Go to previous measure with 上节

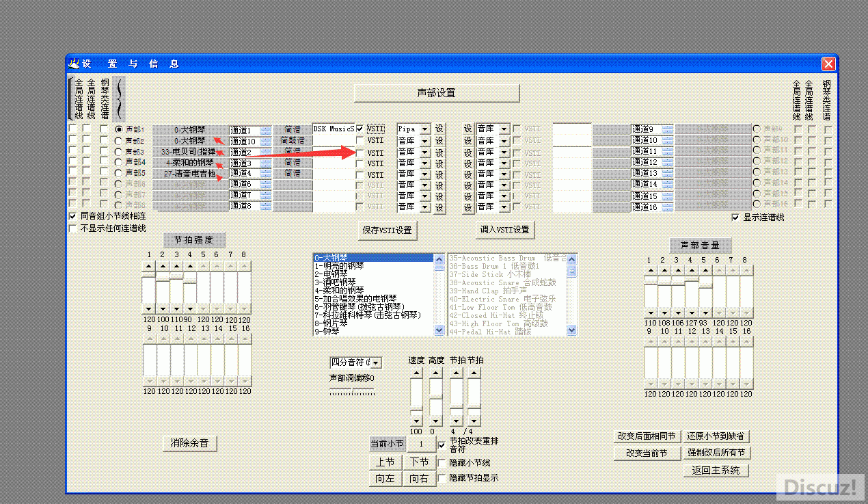(385, 462)
